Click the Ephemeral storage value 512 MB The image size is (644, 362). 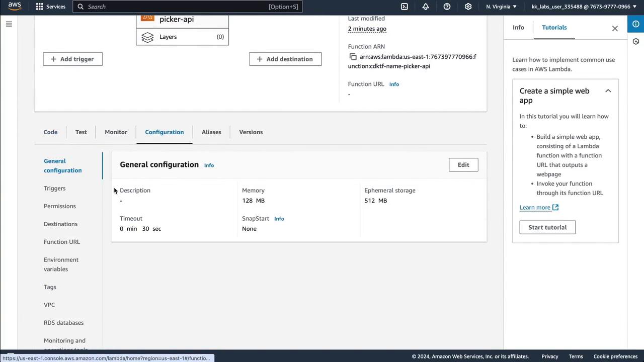tap(375, 201)
